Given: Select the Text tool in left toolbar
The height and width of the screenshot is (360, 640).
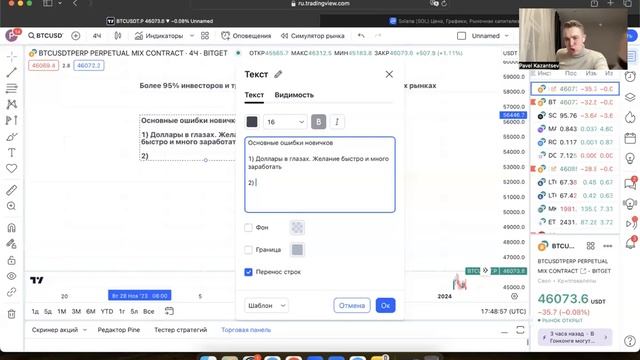Looking at the screenshot, I should pyautogui.click(x=11, y=153).
